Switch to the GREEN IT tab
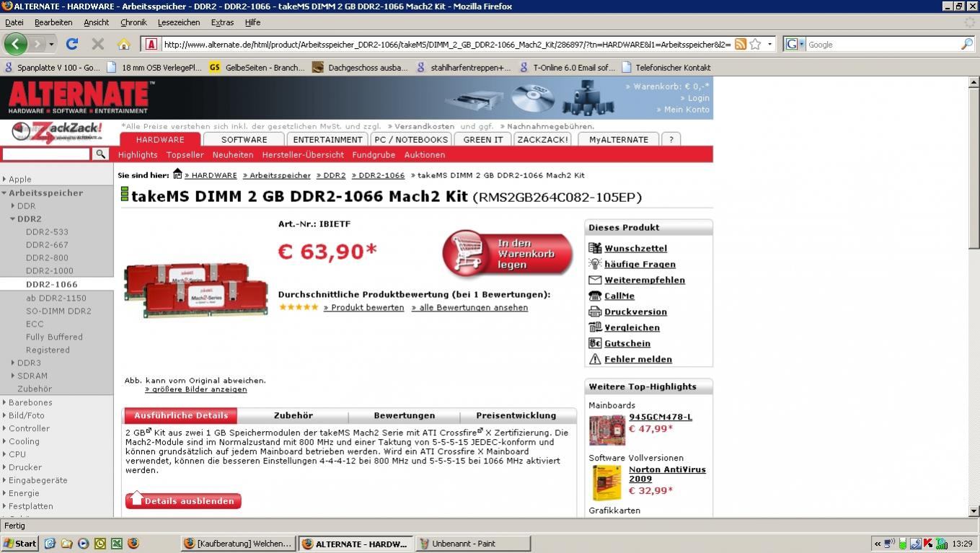Image resolution: width=980 pixels, height=553 pixels. [483, 139]
